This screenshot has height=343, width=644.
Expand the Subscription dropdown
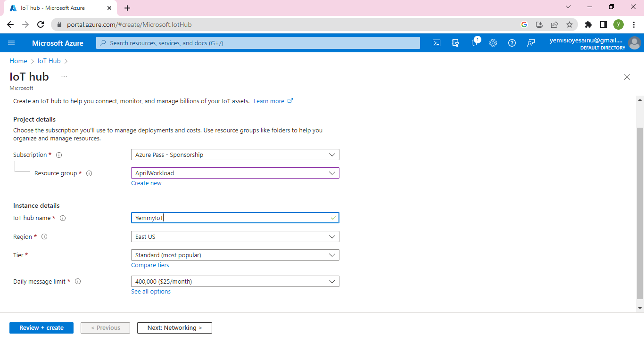point(235,155)
